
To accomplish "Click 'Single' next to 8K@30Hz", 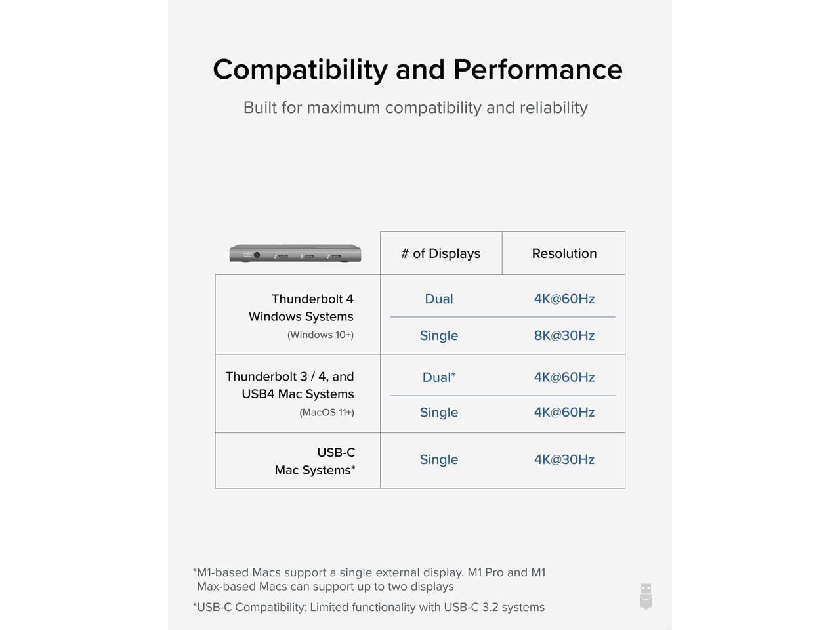I will tap(439, 335).
